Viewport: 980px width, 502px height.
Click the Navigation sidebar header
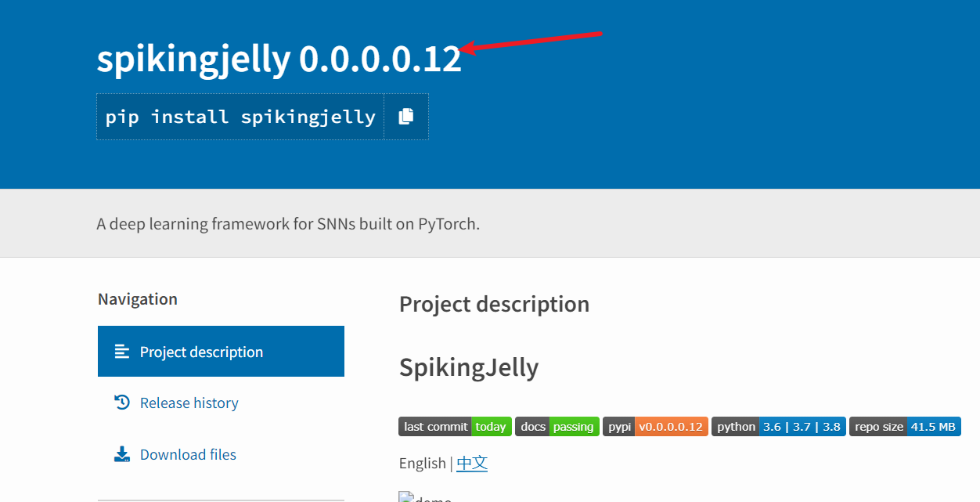tap(138, 298)
